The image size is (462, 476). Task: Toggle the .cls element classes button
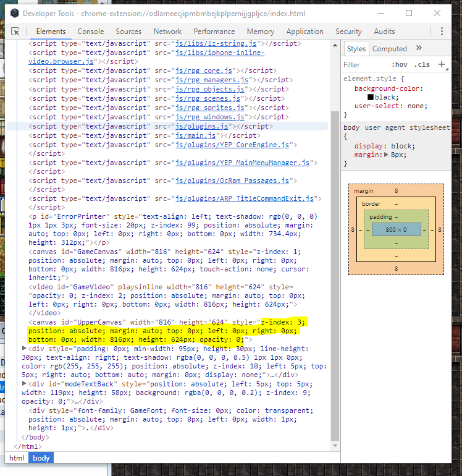[x=422, y=65]
